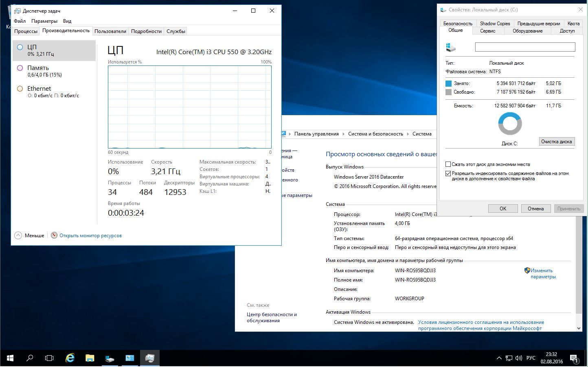Image resolution: width=588 pixels, height=367 pixels.
Task: Click the disk usage donut chart
Action: click(510, 124)
